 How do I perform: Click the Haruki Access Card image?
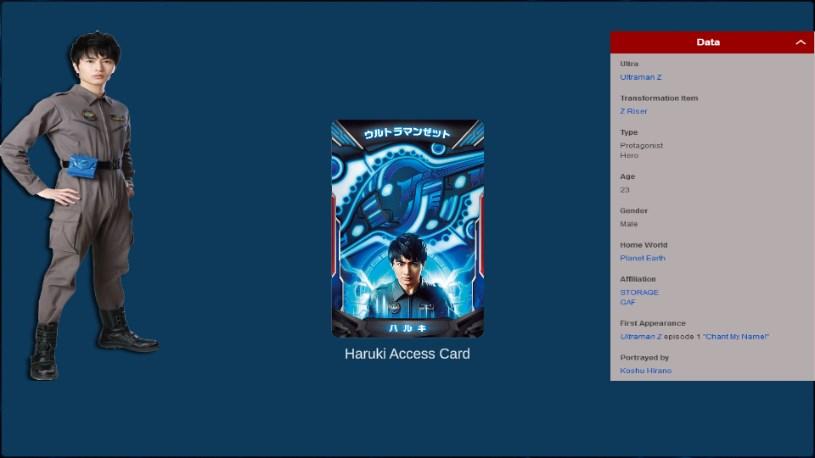408,229
